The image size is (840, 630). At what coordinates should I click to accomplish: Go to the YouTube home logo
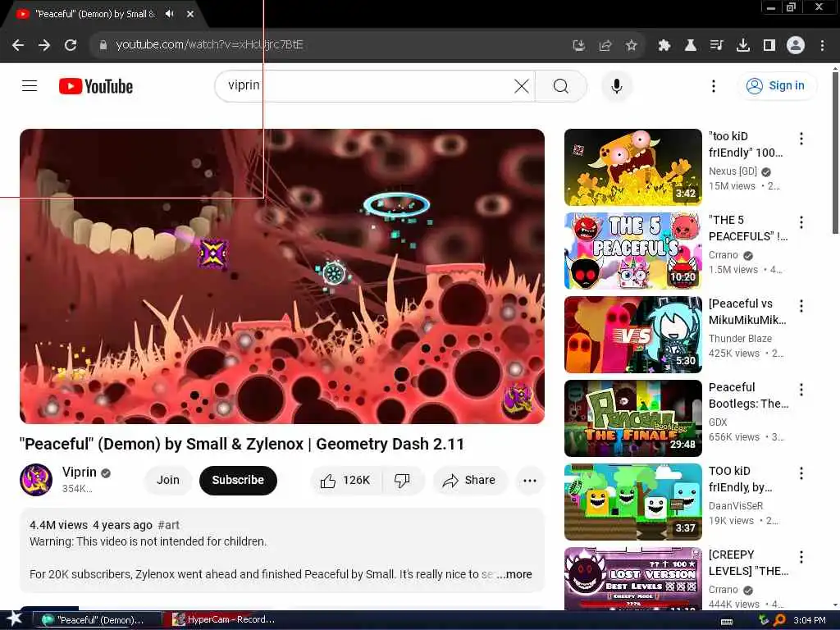[x=96, y=86]
